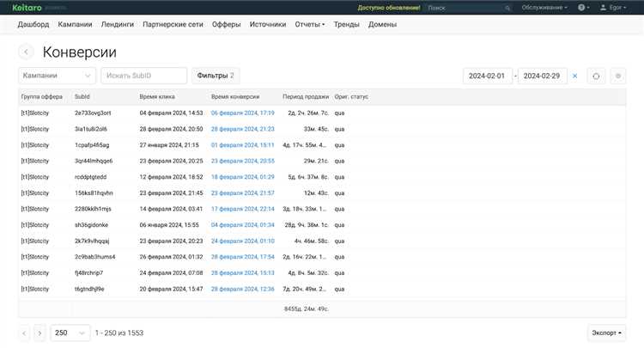Open conversion 23 февраля 2024, 21:57

pyautogui.click(x=243, y=193)
